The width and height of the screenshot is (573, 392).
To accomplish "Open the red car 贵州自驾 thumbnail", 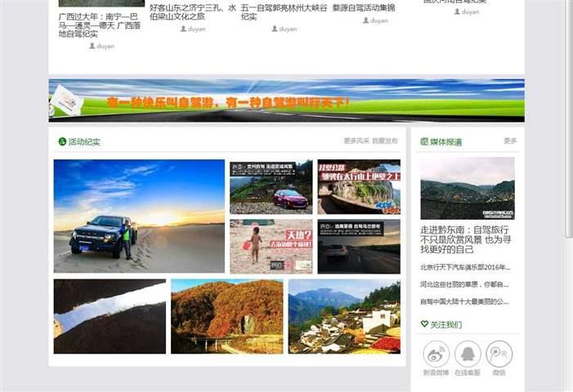I will tap(271, 187).
